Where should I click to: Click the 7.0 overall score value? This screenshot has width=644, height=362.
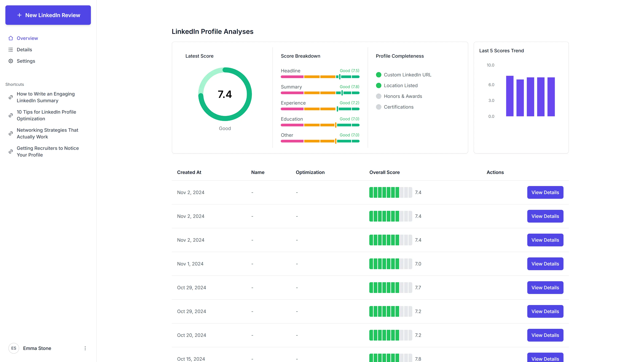tap(418, 264)
